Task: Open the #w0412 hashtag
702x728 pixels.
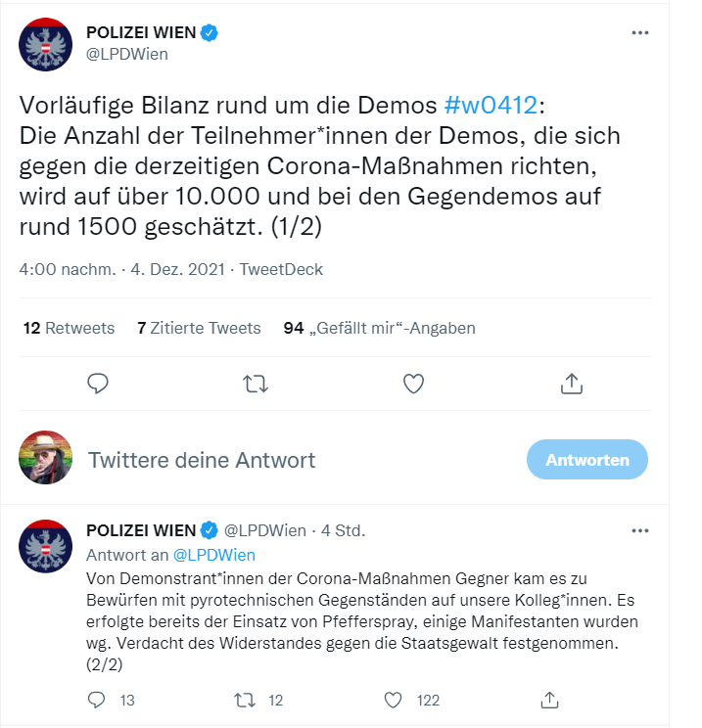Action: (491, 105)
